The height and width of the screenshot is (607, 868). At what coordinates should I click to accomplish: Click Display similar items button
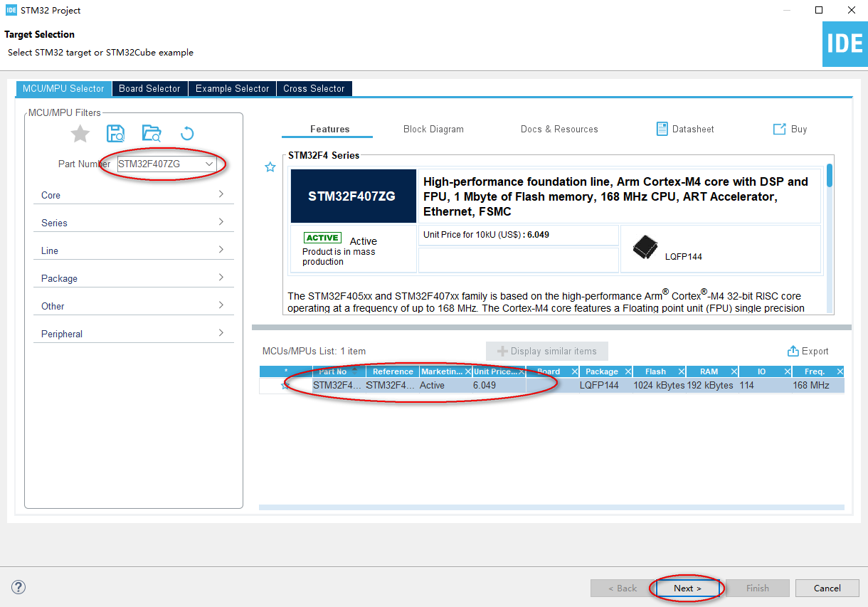pos(546,351)
